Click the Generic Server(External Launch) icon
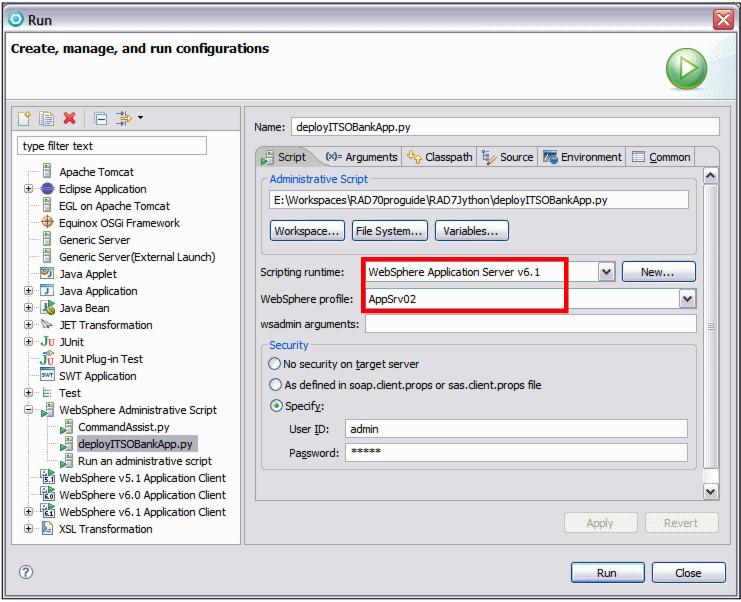Screen dimensions: 741x602 coord(47,256)
